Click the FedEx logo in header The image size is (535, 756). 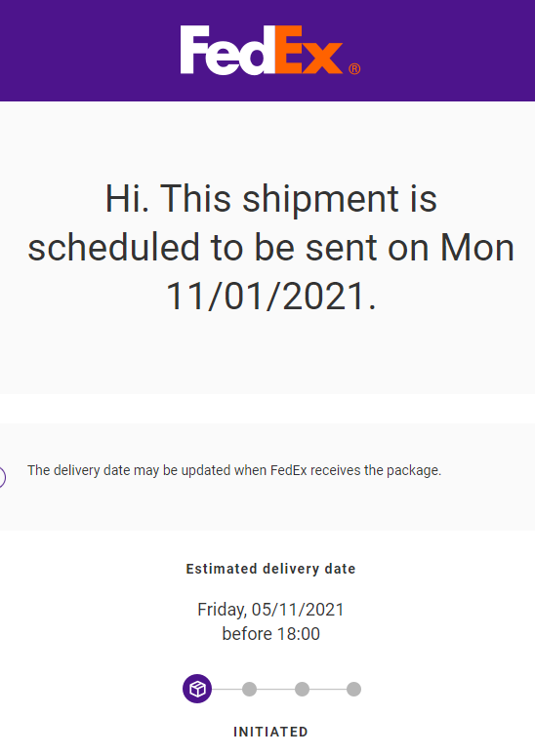point(270,50)
